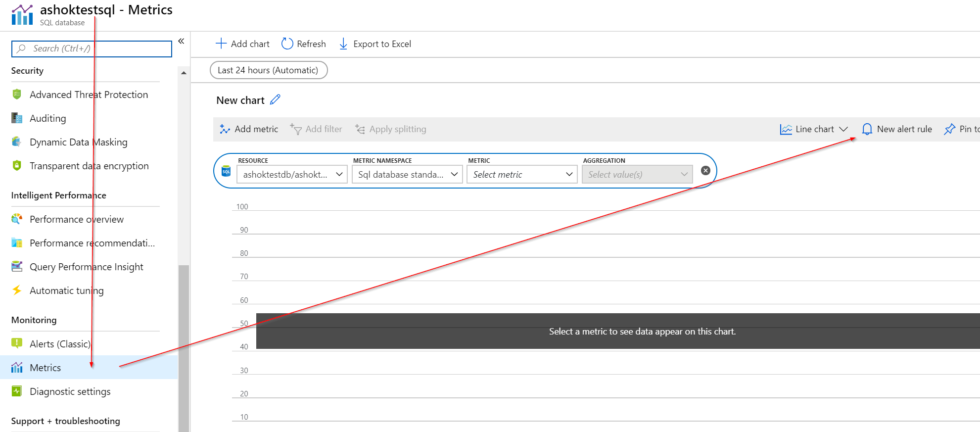This screenshot has height=432, width=980.
Task: Open Last 24 hours (Automatic) time range
Action: [x=269, y=70]
